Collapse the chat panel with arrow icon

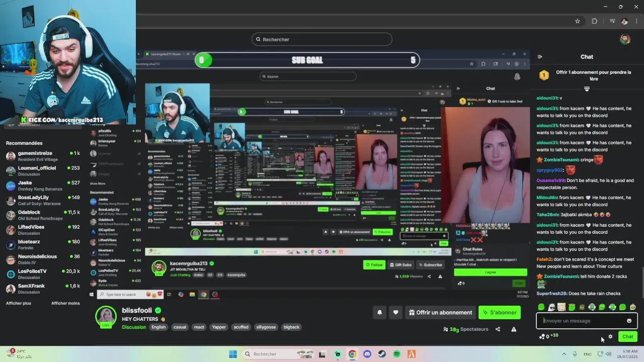click(540, 57)
